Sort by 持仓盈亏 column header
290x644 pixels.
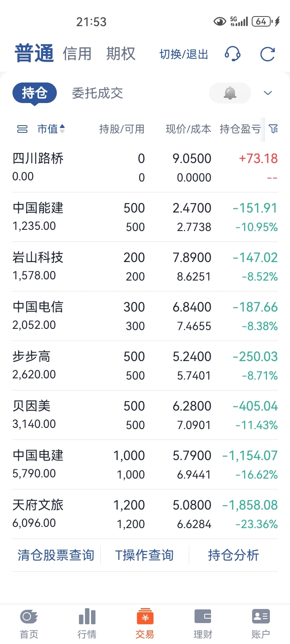pyautogui.click(x=240, y=129)
